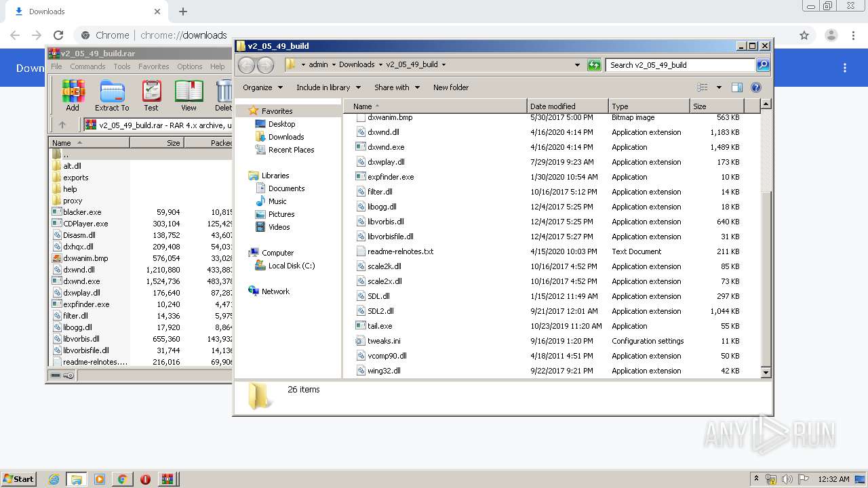Expand the arrow after Downloads breadcrumb

click(380, 65)
